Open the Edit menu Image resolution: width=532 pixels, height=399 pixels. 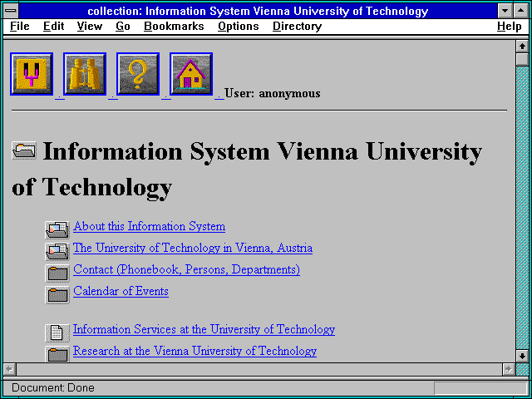click(x=53, y=26)
